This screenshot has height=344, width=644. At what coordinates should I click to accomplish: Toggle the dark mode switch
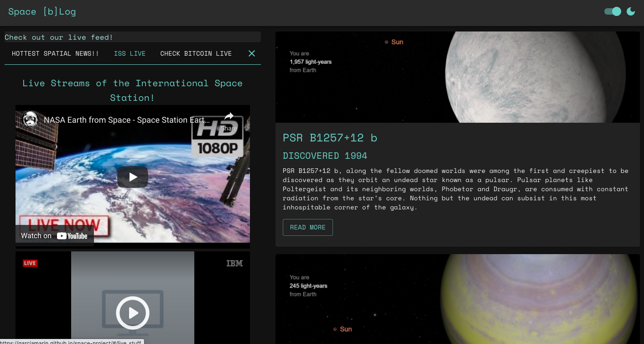point(613,11)
